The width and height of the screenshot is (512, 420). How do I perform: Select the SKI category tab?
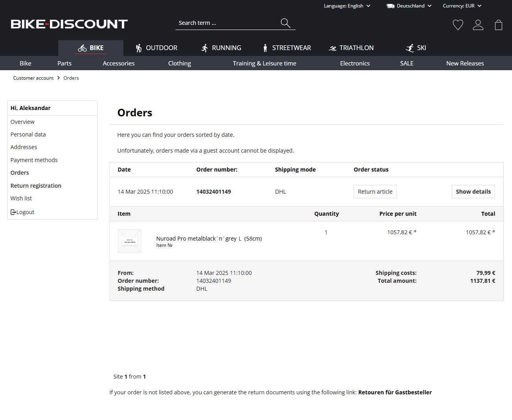click(416, 48)
